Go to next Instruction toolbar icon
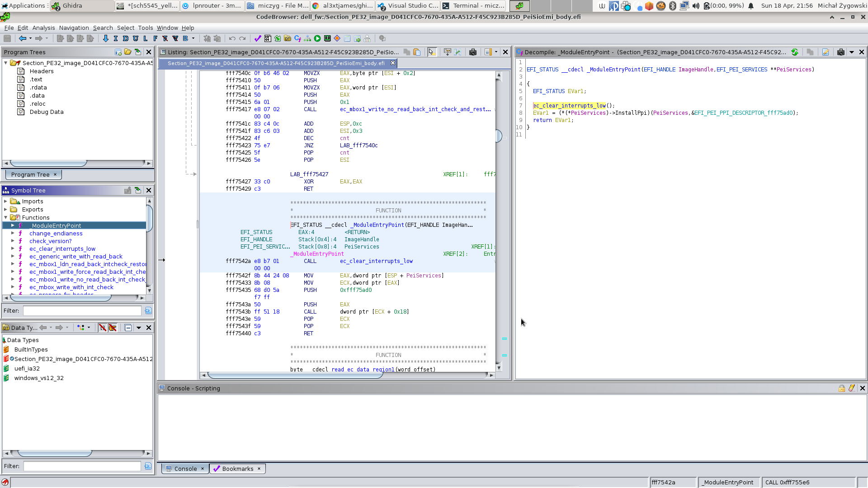 click(x=116, y=38)
